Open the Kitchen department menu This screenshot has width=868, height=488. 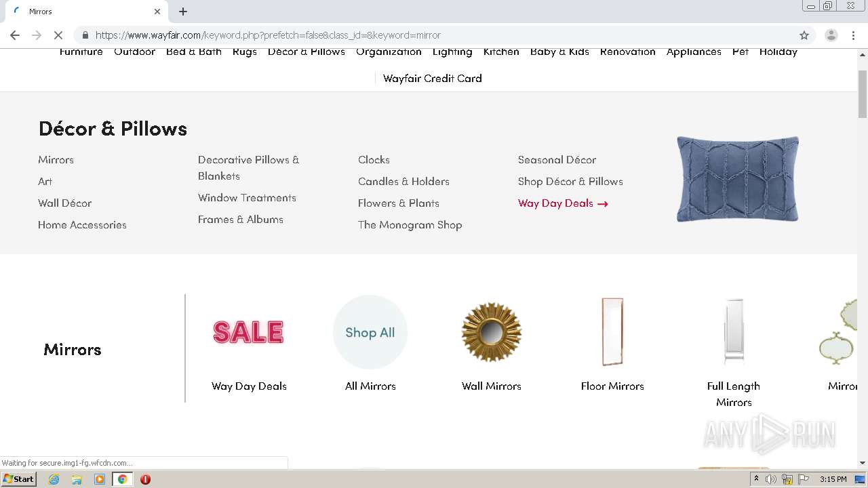(x=501, y=52)
